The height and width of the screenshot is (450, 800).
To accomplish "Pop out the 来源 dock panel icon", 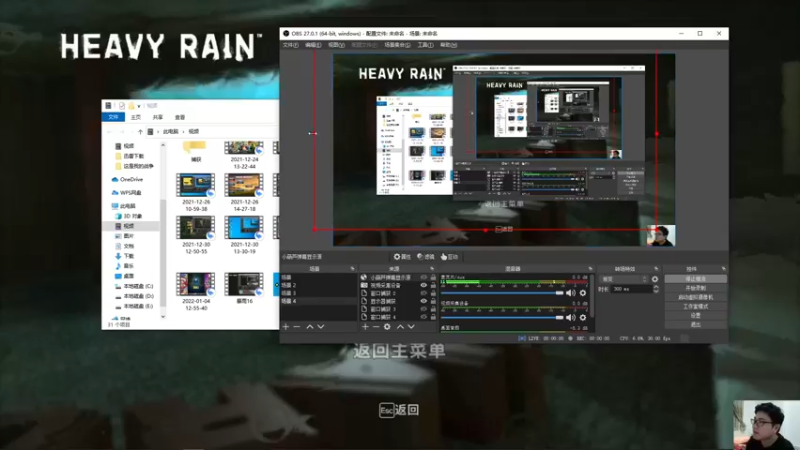I will (432, 268).
